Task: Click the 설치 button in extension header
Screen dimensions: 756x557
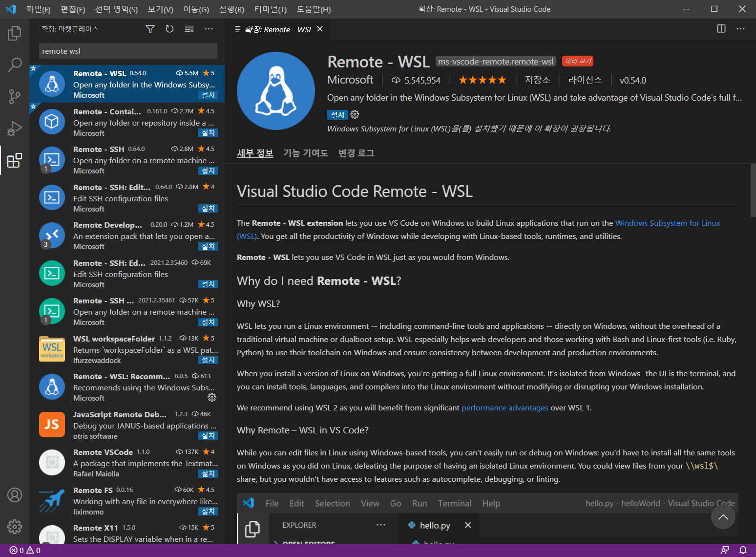Action: [337, 115]
